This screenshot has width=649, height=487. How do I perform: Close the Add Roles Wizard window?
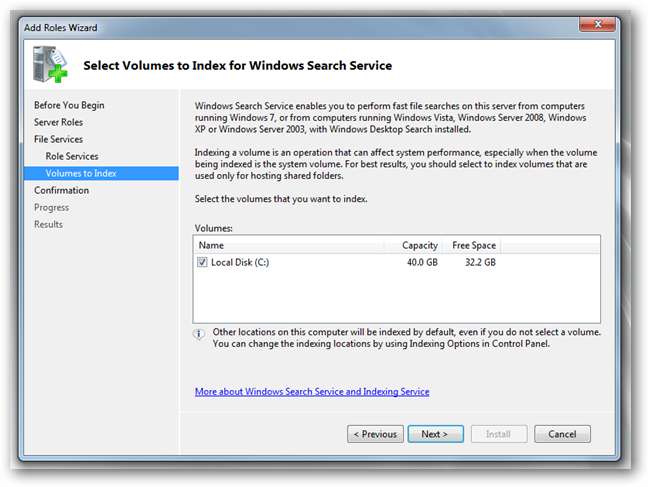[596, 27]
